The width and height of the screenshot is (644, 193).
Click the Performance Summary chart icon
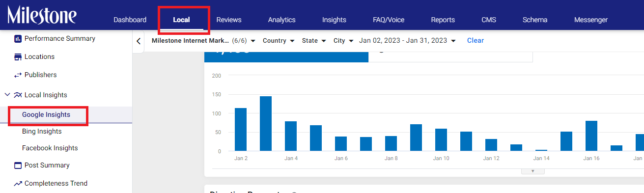[18, 38]
